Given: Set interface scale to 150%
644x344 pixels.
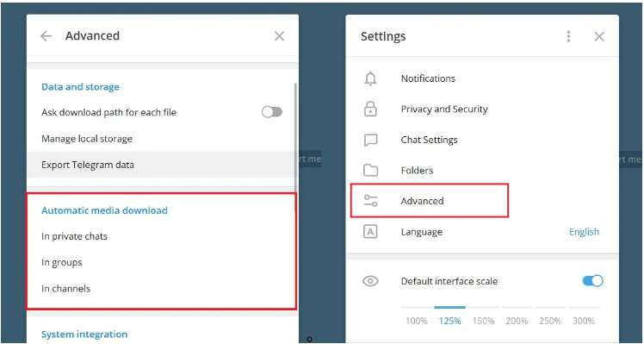Looking at the screenshot, I should click(483, 321).
